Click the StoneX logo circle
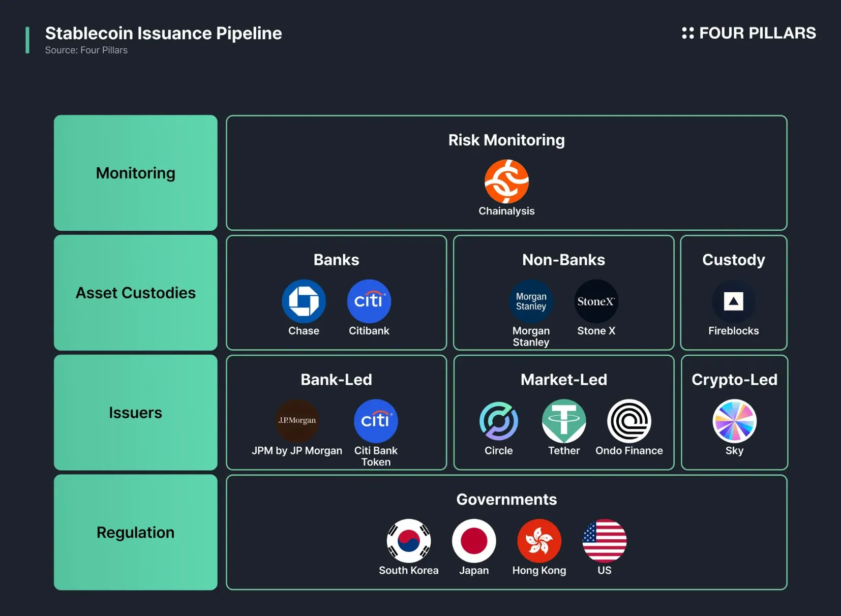The width and height of the screenshot is (841, 616). pos(596,301)
